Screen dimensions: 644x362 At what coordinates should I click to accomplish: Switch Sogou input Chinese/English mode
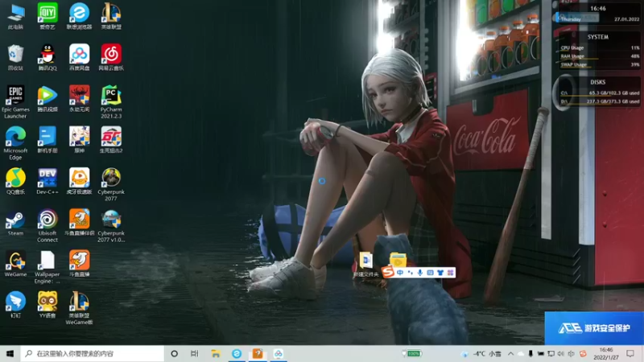400,273
